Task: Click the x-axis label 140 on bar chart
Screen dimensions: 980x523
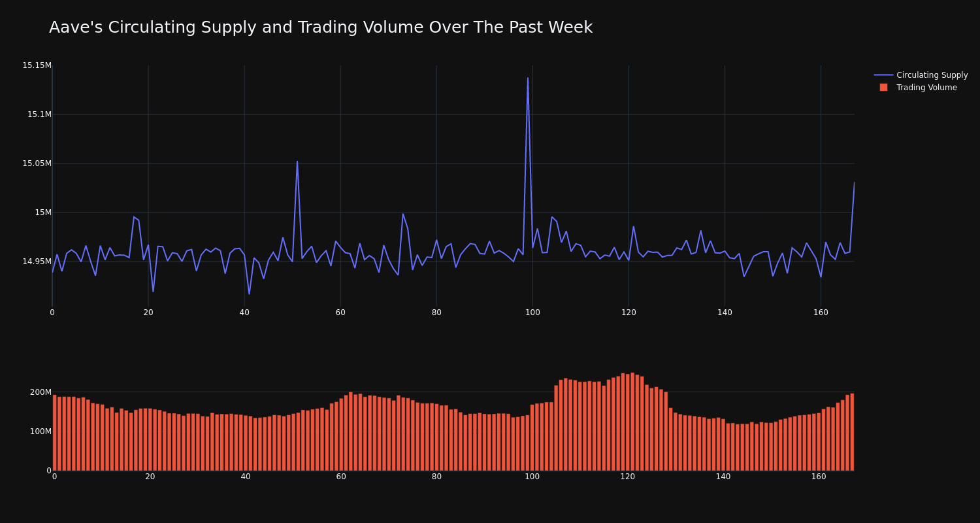Action: tap(723, 477)
